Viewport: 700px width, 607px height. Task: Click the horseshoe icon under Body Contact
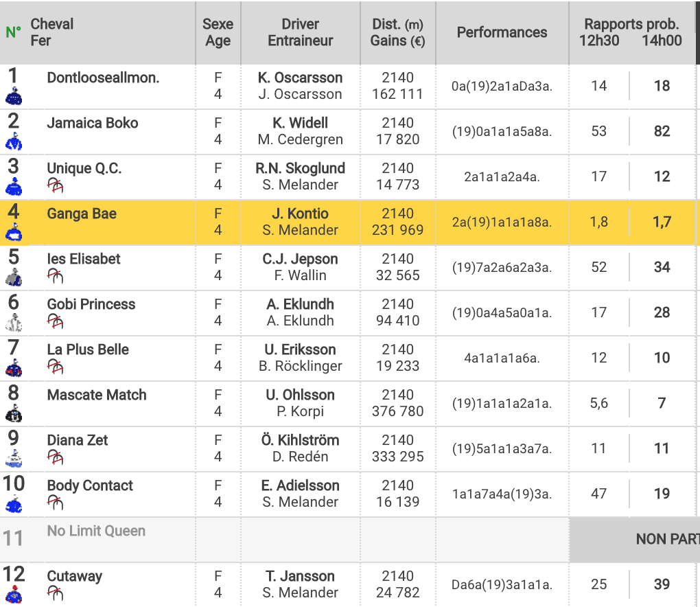55,502
